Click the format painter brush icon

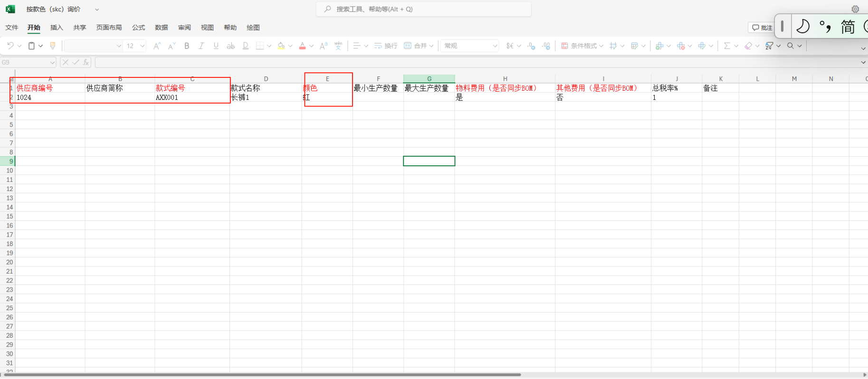[53, 46]
